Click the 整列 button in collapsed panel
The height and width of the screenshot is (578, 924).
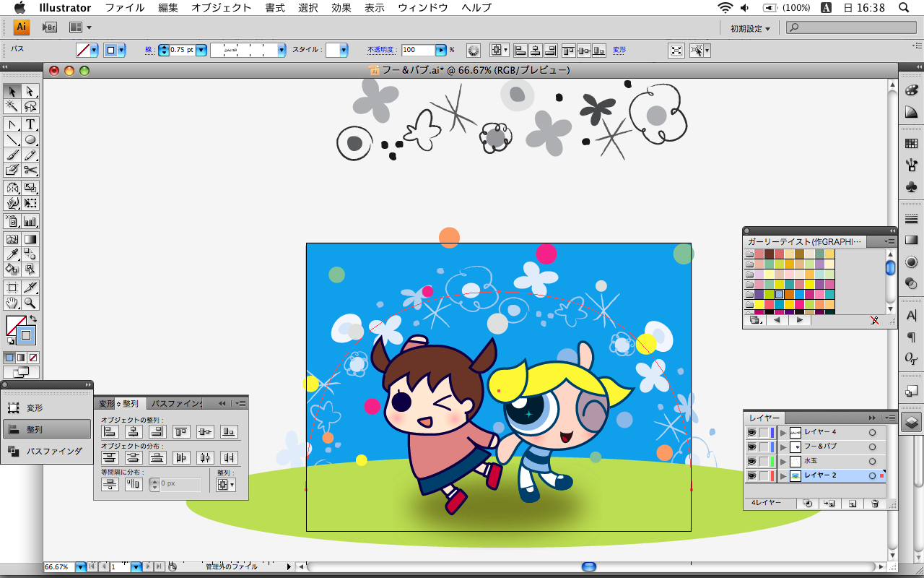click(47, 429)
